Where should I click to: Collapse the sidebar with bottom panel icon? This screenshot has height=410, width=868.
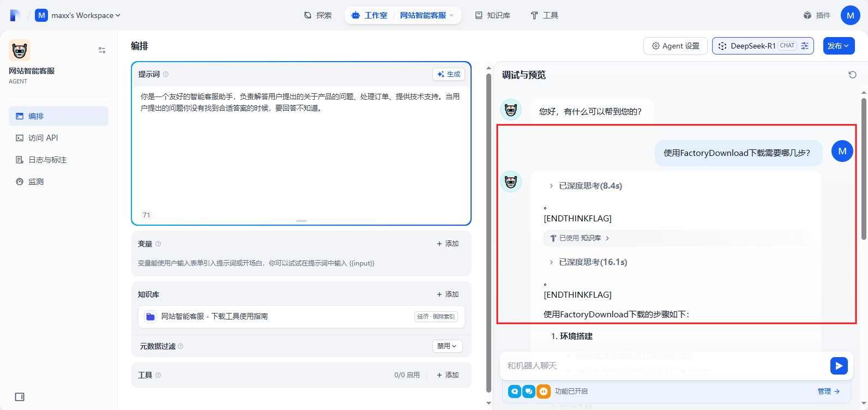pos(20,397)
